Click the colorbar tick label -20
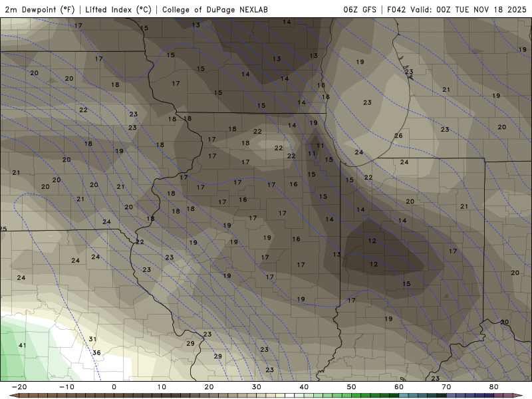The width and height of the screenshot is (532, 399). [19, 387]
